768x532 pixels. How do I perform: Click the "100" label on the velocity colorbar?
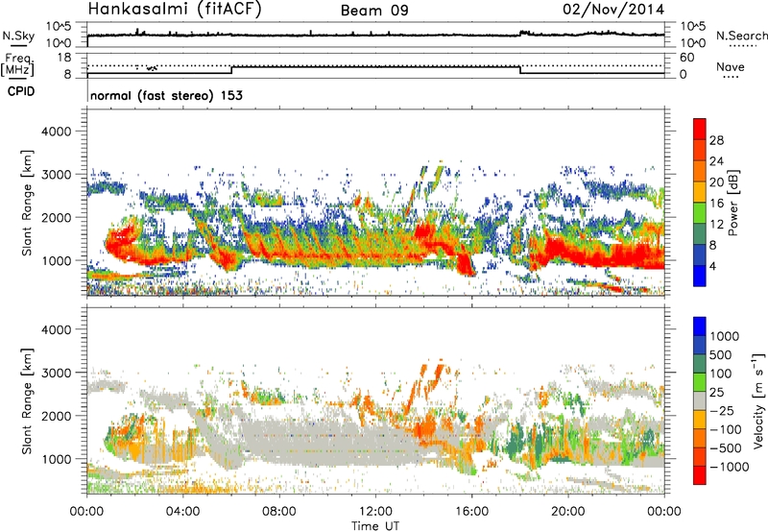(721, 374)
